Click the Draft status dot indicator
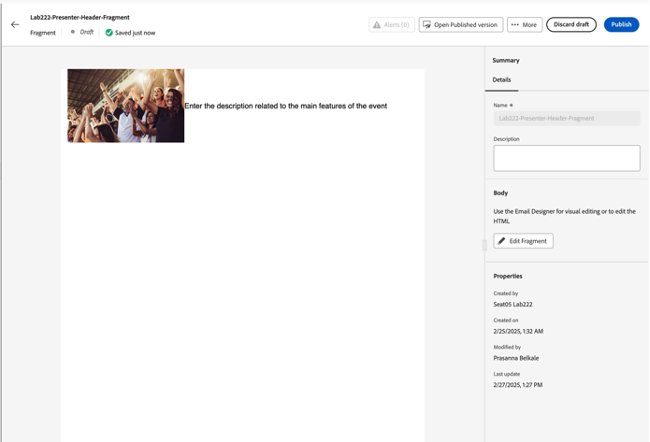 (72, 33)
